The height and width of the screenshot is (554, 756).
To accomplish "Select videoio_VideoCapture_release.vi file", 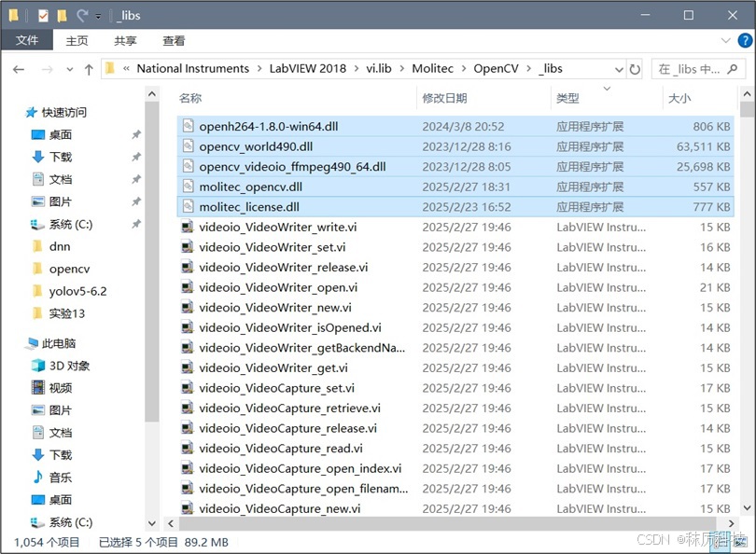I will [x=455, y=428].
